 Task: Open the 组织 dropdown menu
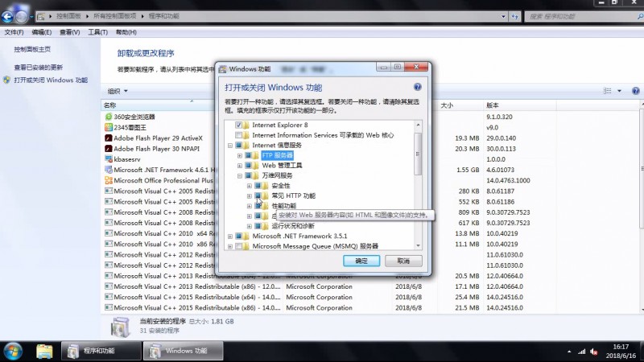tap(118, 91)
